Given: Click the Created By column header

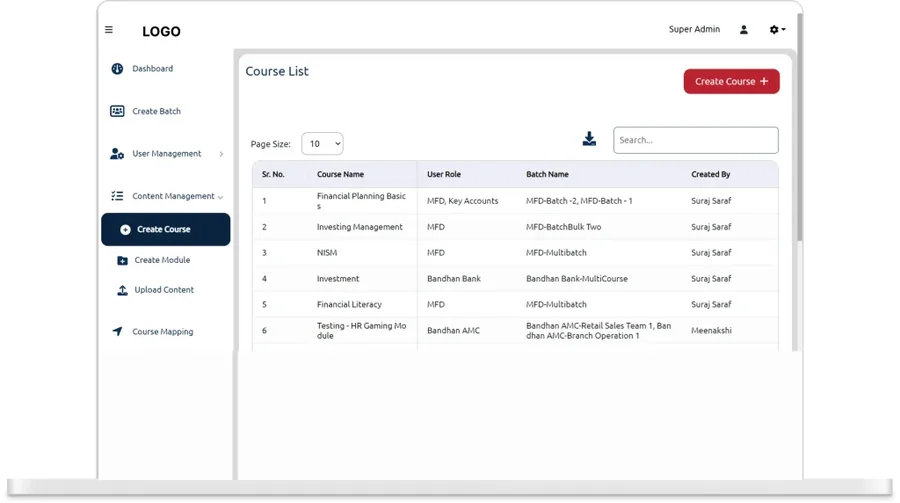Looking at the screenshot, I should 711,175.
